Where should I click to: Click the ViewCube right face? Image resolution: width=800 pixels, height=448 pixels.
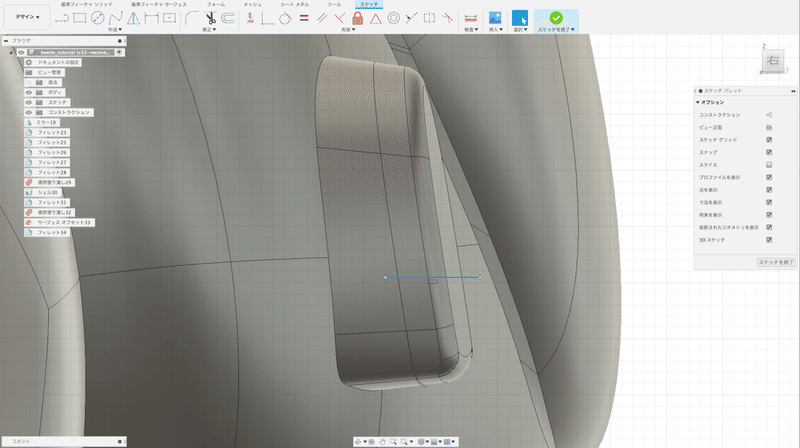773,62
